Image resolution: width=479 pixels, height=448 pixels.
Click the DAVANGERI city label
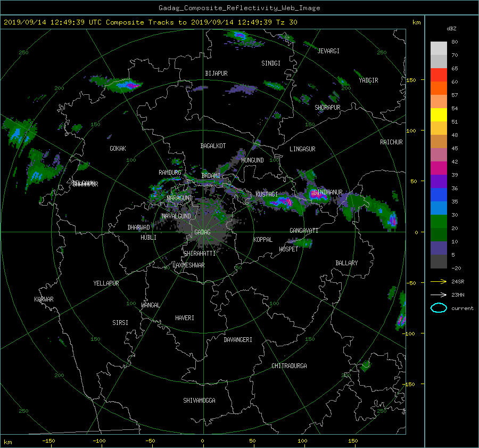[238, 340]
